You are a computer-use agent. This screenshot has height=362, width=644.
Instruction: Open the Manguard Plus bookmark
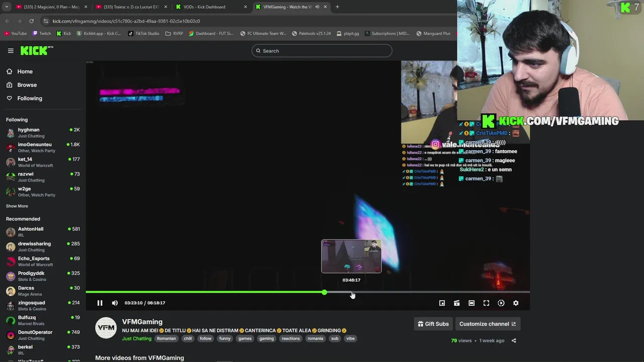[433, 34]
